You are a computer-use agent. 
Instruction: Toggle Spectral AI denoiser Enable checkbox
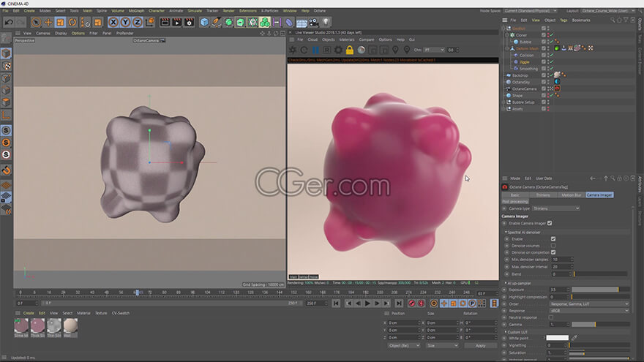coord(553,239)
